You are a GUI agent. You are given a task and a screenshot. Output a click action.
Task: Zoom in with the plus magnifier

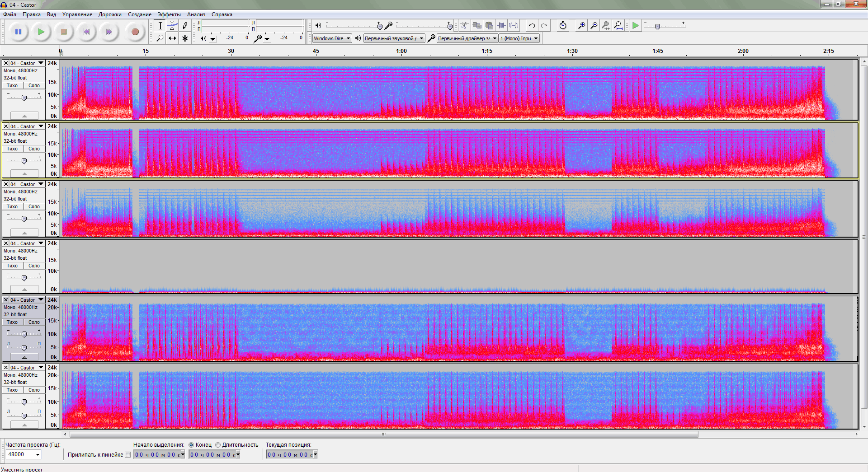pos(582,26)
